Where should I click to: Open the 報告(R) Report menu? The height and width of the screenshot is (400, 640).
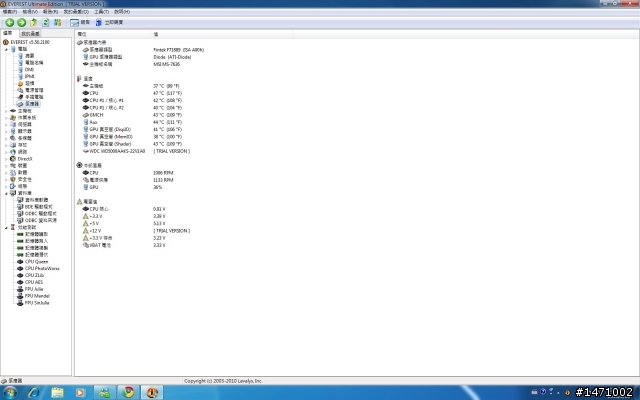(x=50, y=12)
